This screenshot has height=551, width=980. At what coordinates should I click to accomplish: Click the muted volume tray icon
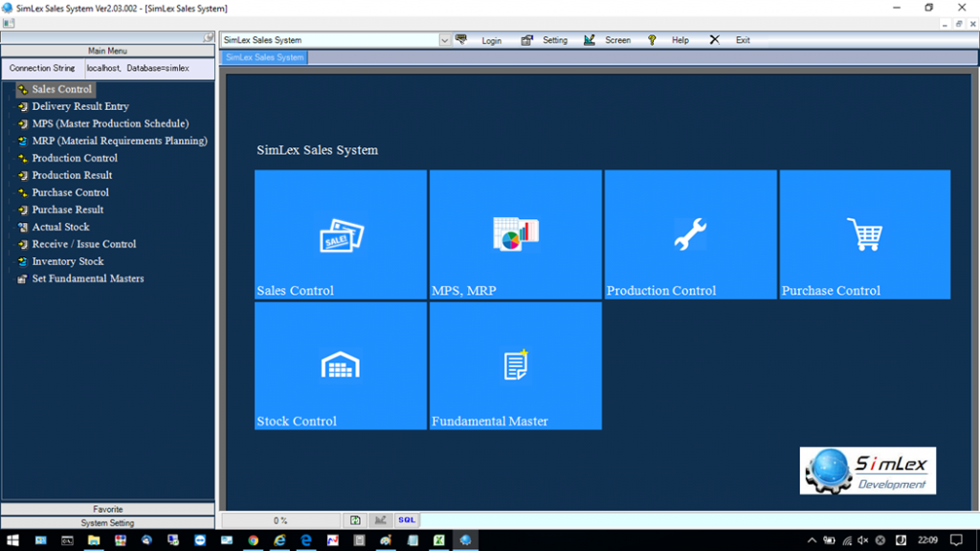click(863, 540)
